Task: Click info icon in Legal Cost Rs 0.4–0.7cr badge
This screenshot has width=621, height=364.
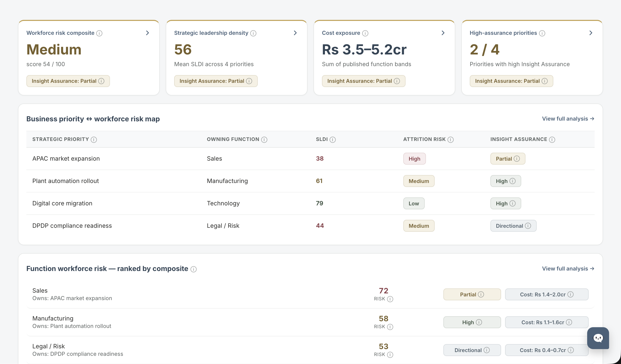Action: click(571, 350)
